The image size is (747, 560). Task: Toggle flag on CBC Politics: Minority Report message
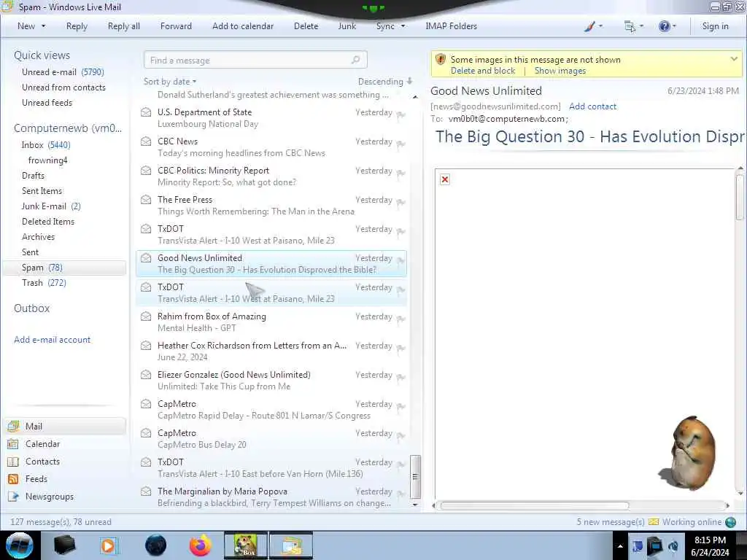point(400,174)
